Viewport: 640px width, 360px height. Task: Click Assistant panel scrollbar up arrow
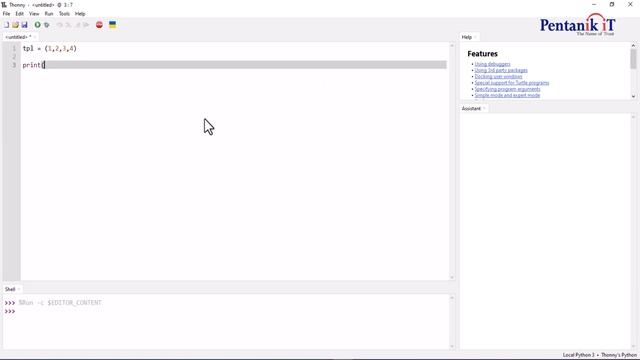click(633, 117)
